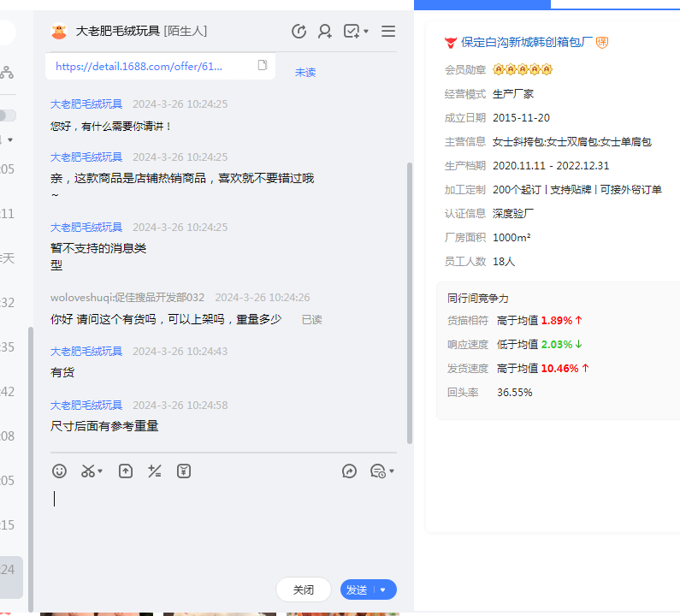Viewport: 680px width, 616px height.
Task: Click the 关闭 close button
Action: 304,589
